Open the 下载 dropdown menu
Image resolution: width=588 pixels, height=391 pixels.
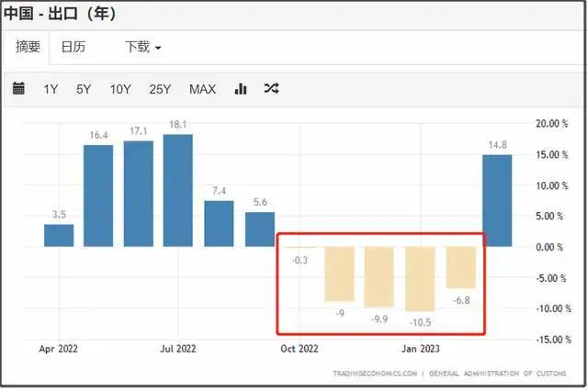tap(142, 47)
